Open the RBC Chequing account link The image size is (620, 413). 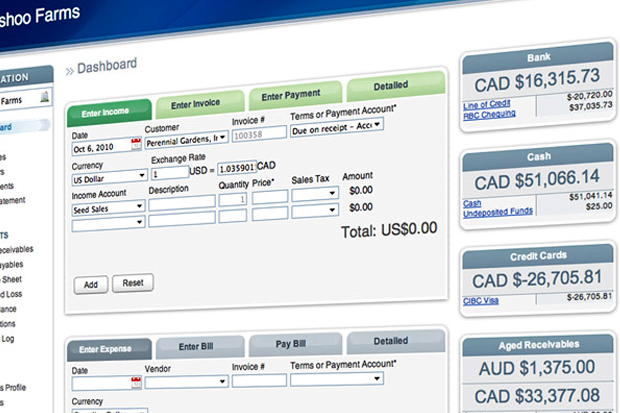coord(489,114)
